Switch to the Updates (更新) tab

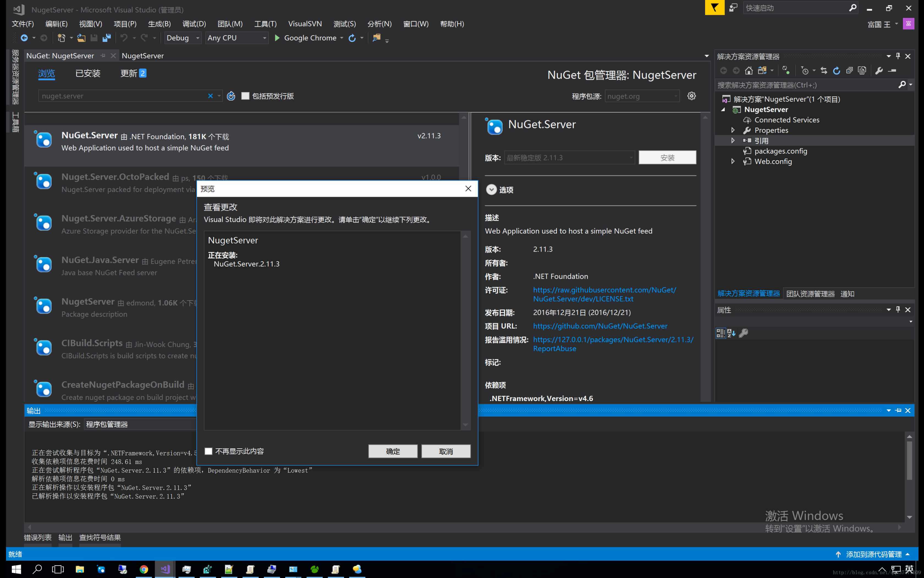click(x=133, y=73)
